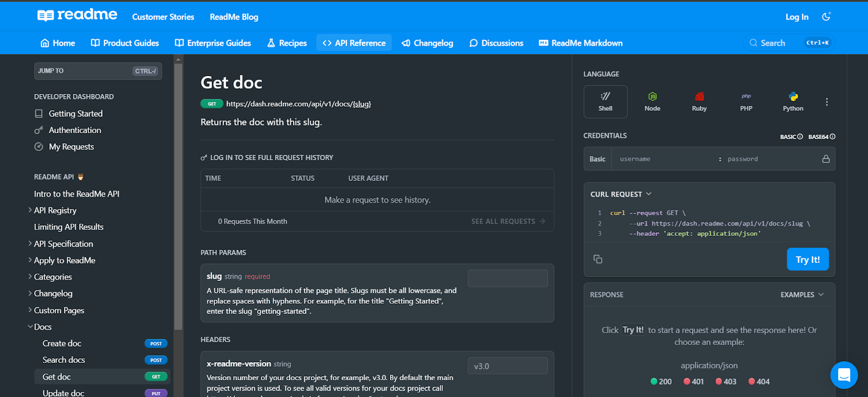This screenshot has height=397, width=868.
Task: Open Update doc endpoint
Action: point(101,393)
